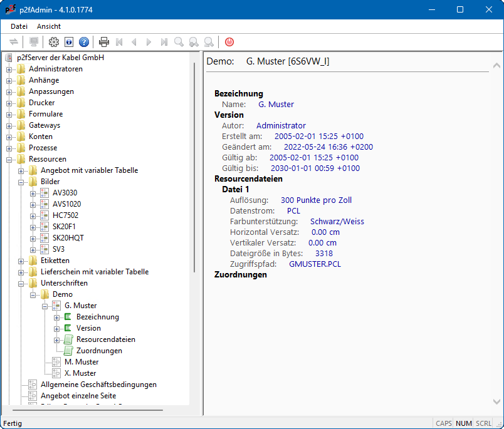Image resolution: width=504 pixels, height=429 pixels.
Task: Click the tree panel horizontal scrollbar
Action: (x=88, y=410)
